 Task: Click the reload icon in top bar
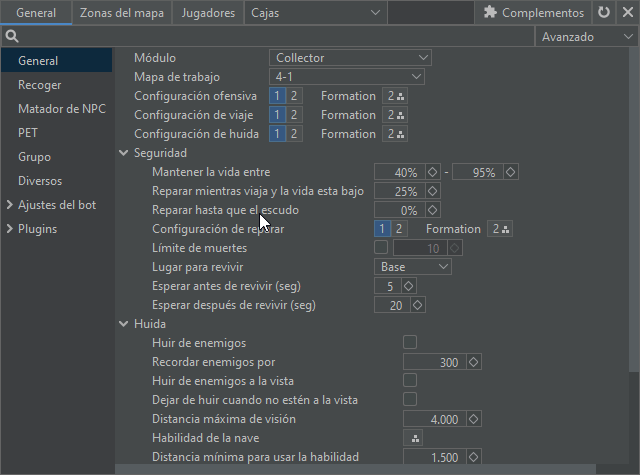pyautogui.click(x=603, y=13)
